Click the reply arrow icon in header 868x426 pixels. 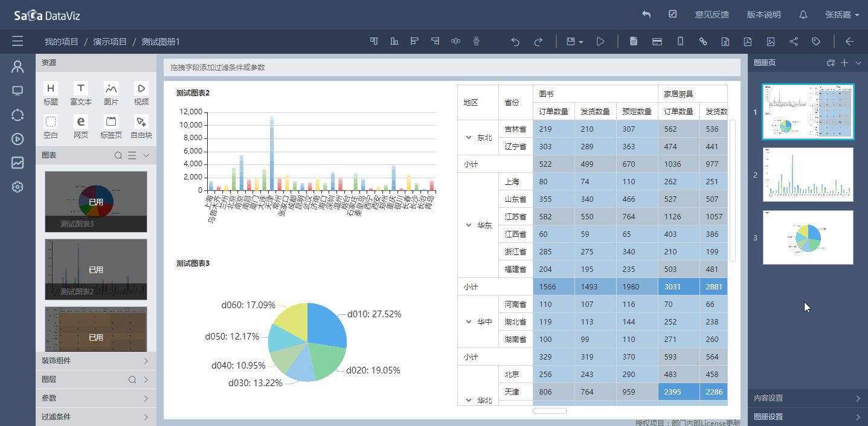(x=646, y=15)
